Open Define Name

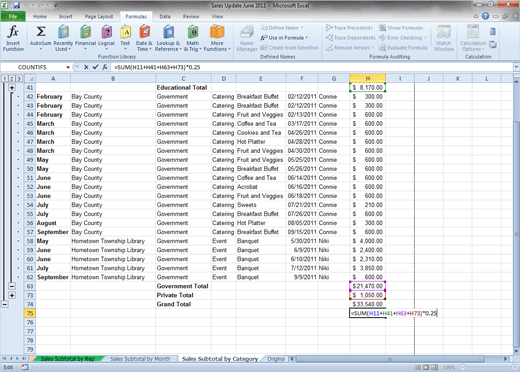(x=282, y=28)
